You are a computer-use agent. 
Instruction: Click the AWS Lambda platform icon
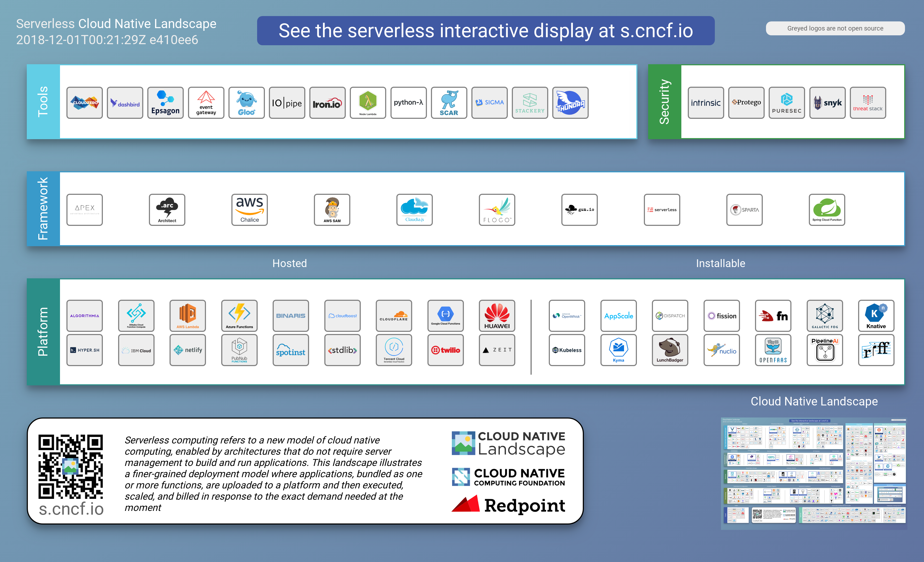coord(188,315)
